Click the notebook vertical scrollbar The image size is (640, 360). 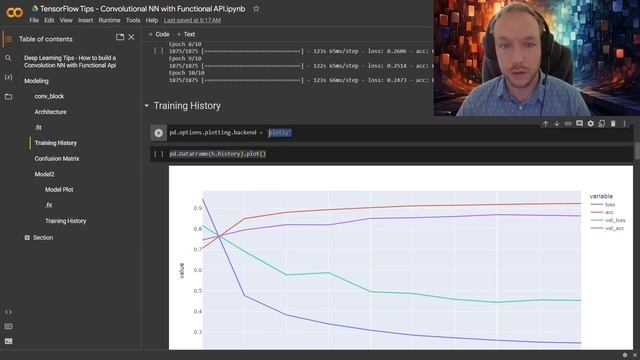pyautogui.click(x=637, y=151)
